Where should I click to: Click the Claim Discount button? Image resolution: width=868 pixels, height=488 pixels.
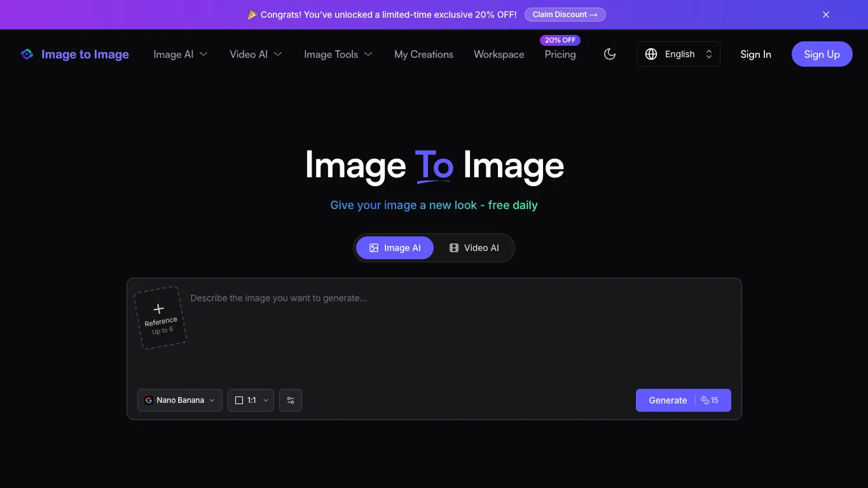[x=565, y=15]
